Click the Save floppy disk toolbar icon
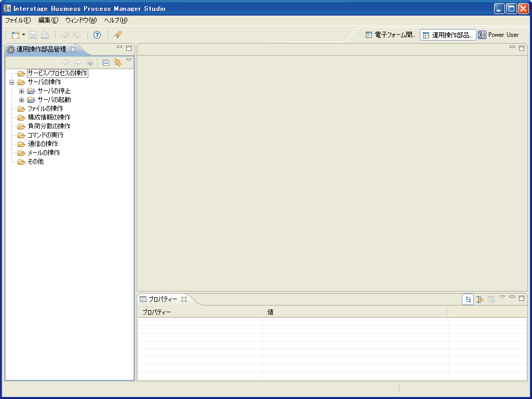 [x=33, y=35]
